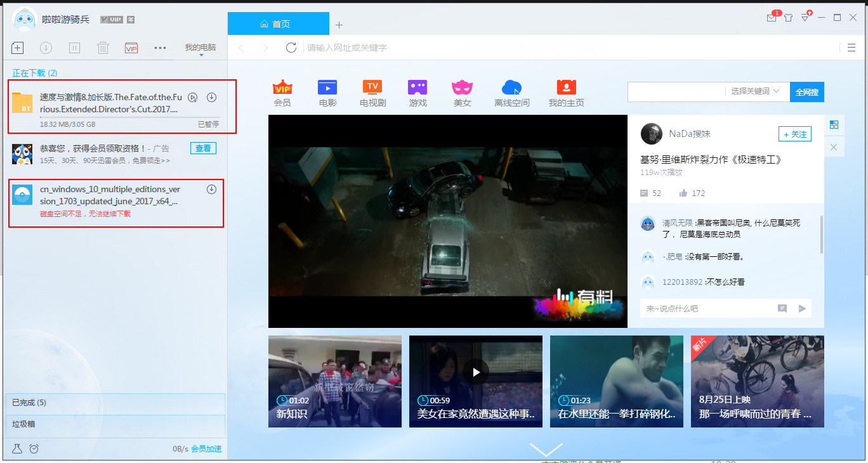Image resolution: width=868 pixels, height=463 pixels.
Task: Open the NaDa搜妹 profile avatar
Action: (652, 134)
